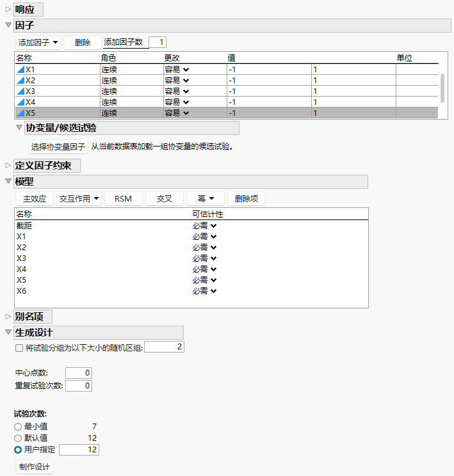Image resolution: width=454 pixels, height=476 pixels.
Task: Open 容易 change dropdown for X4
Action: pos(177,102)
